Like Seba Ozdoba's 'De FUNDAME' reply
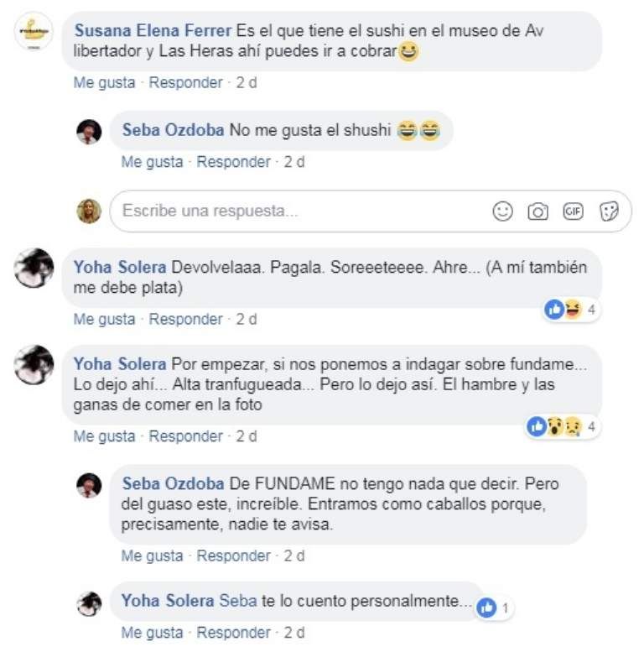Image resolution: width=644 pixels, height=652 pixels. pos(152,556)
